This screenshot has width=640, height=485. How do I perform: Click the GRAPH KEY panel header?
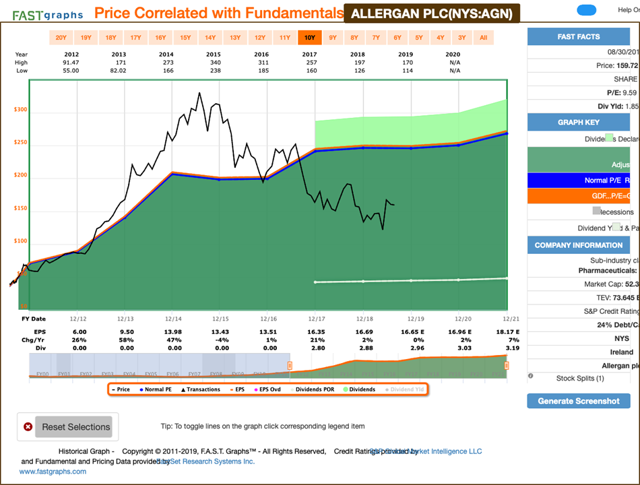578,122
